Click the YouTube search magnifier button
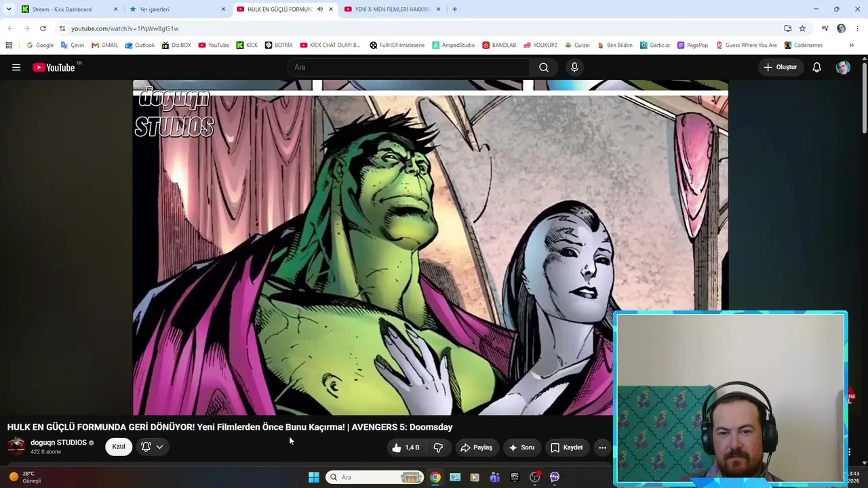 (x=544, y=67)
